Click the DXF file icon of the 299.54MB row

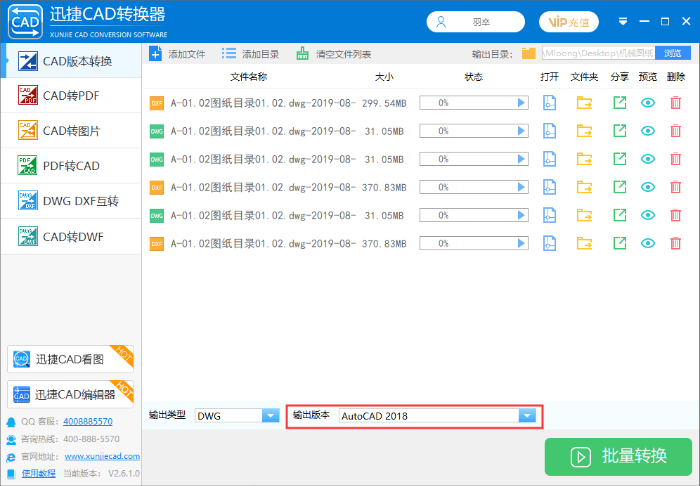[x=157, y=103]
